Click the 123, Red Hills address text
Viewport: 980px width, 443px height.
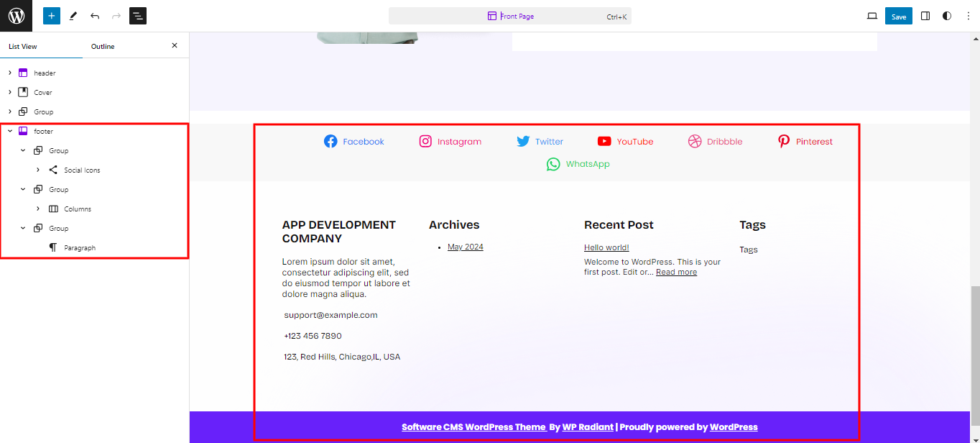[342, 357]
